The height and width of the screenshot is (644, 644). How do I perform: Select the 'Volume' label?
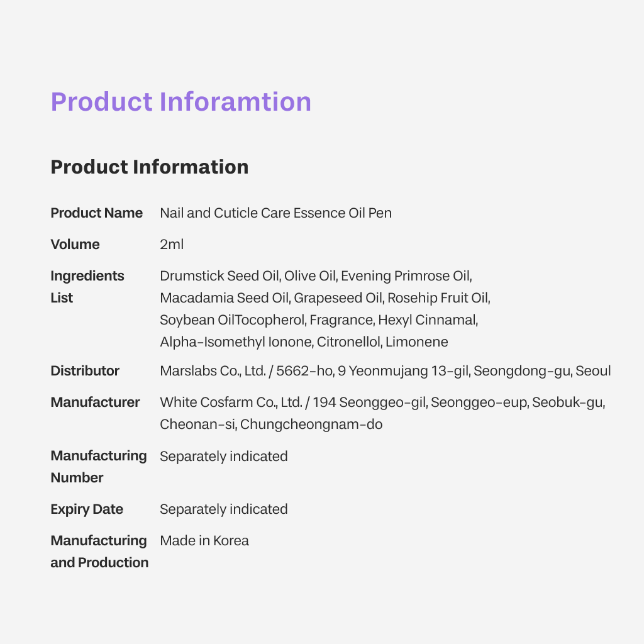pos(75,245)
